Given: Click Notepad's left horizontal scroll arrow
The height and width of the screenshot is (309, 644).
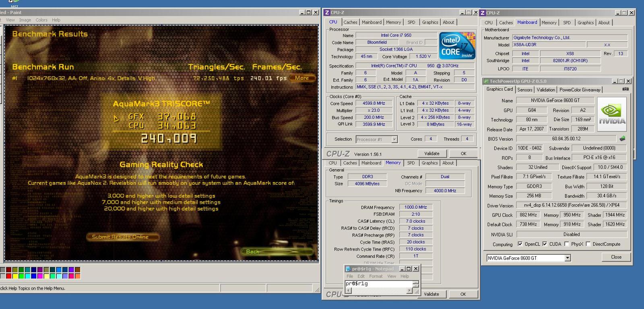Looking at the screenshot, I should (348, 290).
